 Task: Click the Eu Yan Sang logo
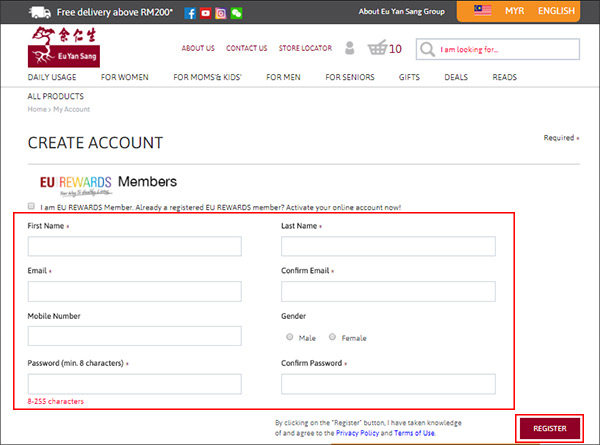pos(64,47)
